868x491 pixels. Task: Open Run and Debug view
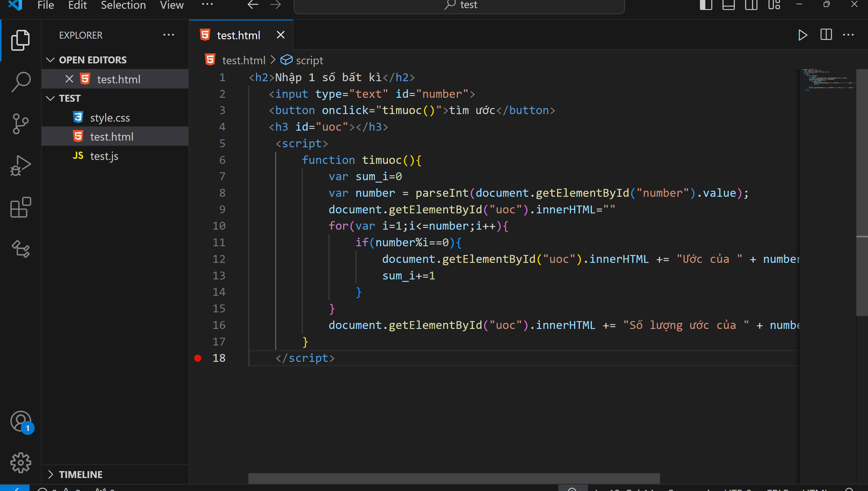[x=21, y=166]
